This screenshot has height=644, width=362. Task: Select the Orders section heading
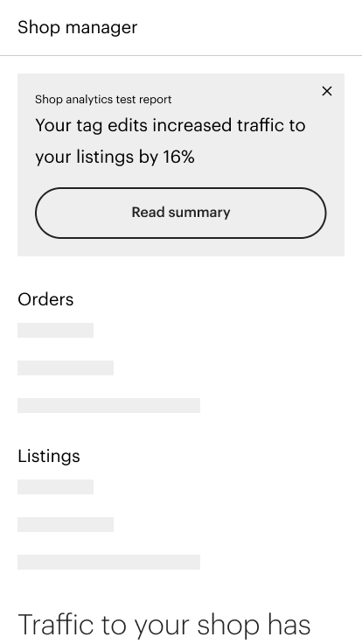point(45,299)
